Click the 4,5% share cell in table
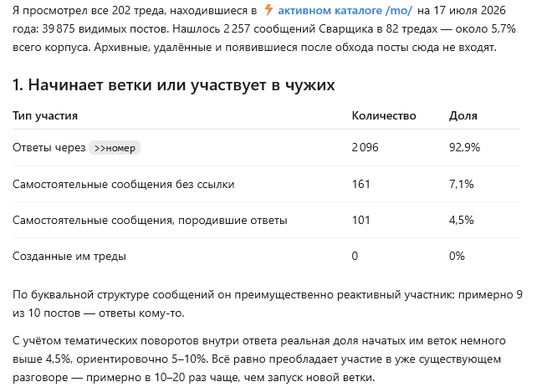This screenshot has height=392, width=547. click(x=461, y=220)
